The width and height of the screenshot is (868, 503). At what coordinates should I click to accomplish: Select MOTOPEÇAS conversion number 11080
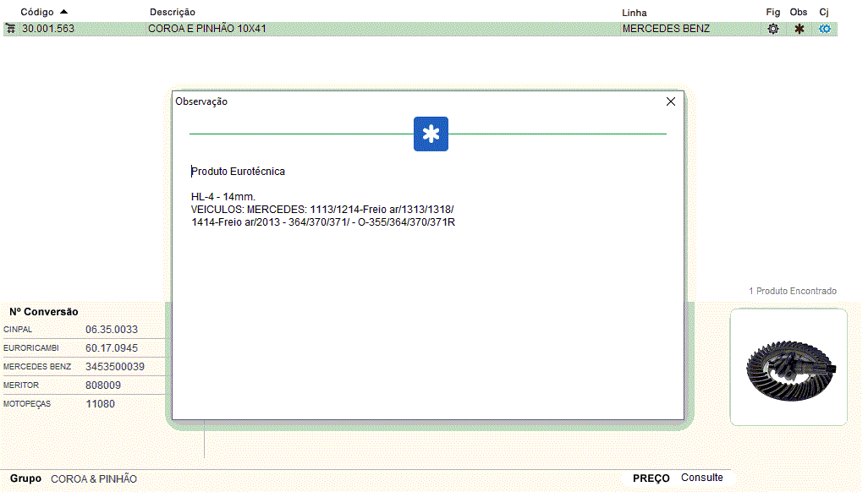pyautogui.click(x=100, y=404)
